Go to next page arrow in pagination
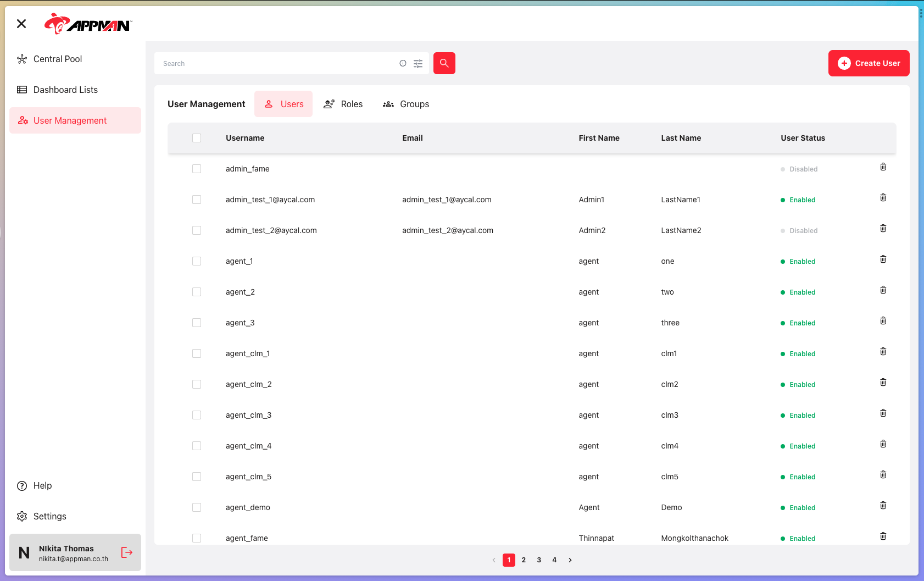This screenshot has height=581, width=924. tap(570, 560)
